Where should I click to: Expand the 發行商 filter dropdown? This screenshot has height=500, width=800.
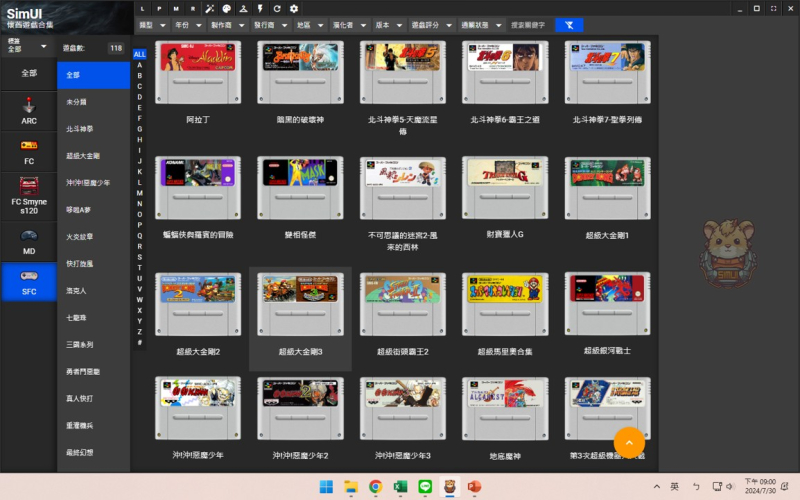(271, 25)
